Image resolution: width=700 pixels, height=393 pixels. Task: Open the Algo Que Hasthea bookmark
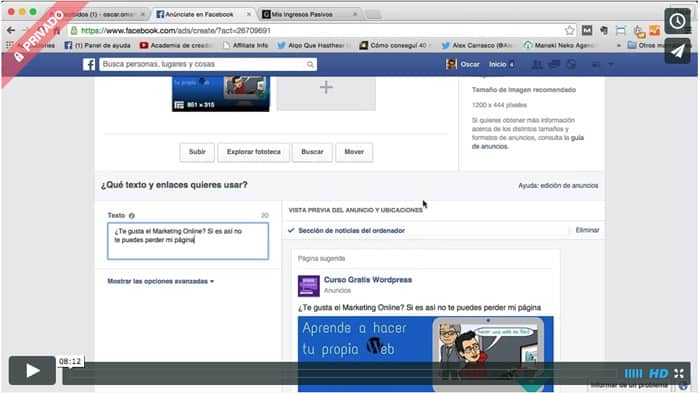click(x=311, y=45)
